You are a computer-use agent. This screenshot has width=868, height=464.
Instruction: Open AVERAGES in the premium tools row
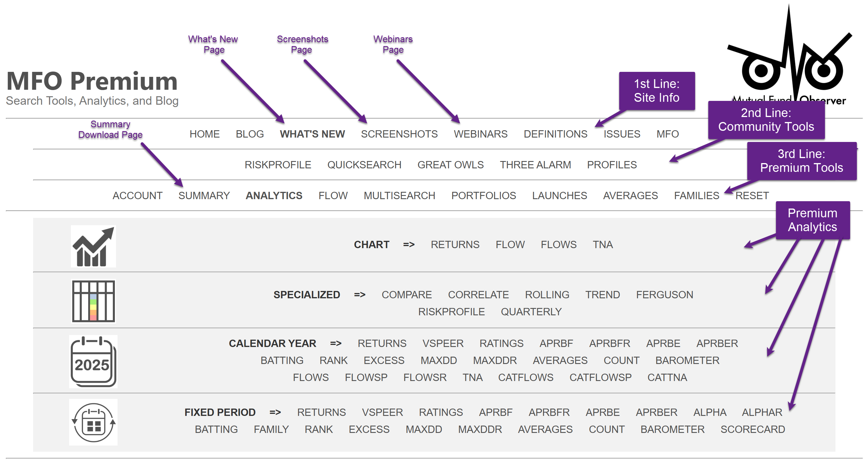(630, 196)
